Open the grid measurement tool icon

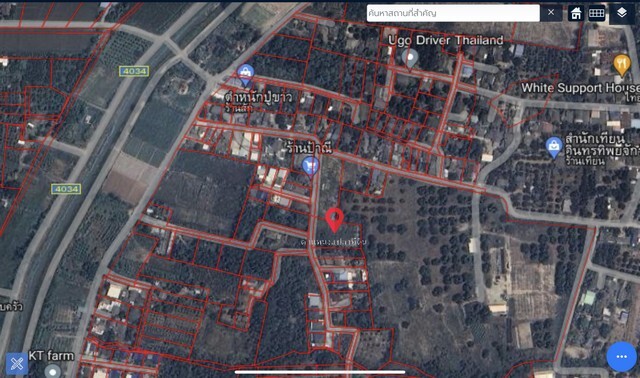pyautogui.click(x=596, y=13)
